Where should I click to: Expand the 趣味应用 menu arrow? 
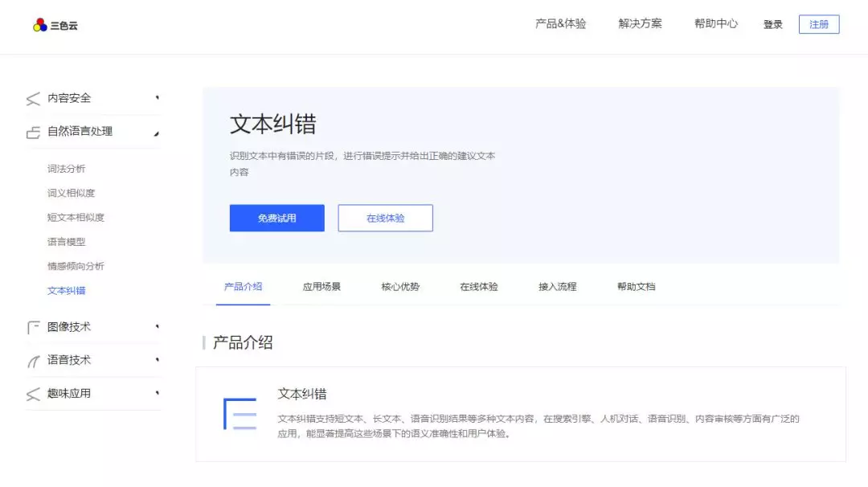[x=158, y=393]
